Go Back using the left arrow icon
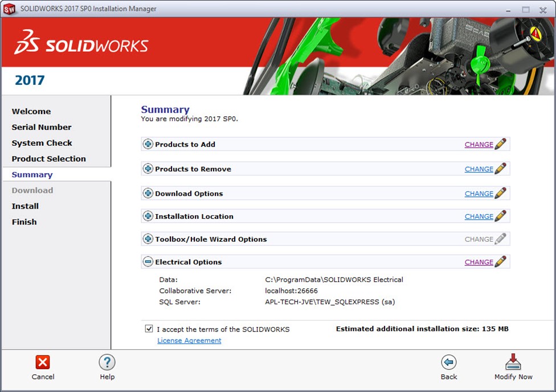The width and height of the screenshot is (556, 392). point(449,362)
